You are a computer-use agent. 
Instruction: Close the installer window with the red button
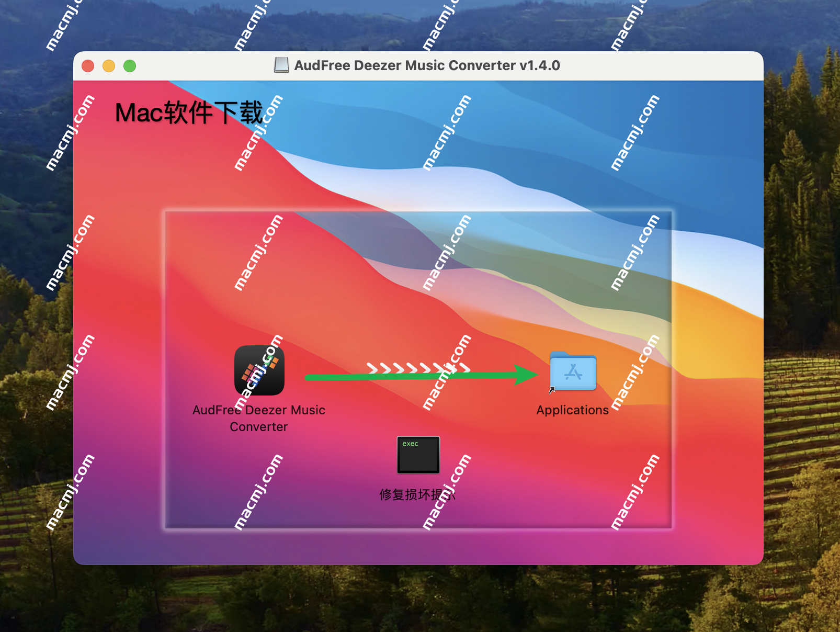tap(88, 66)
